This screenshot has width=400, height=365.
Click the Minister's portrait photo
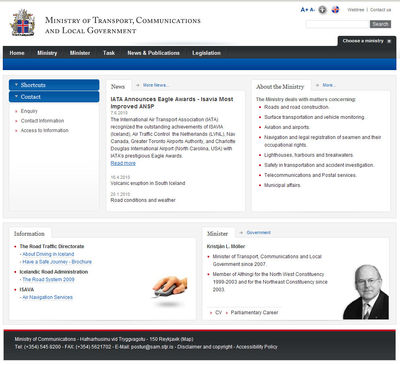click(x=366, y=292)
